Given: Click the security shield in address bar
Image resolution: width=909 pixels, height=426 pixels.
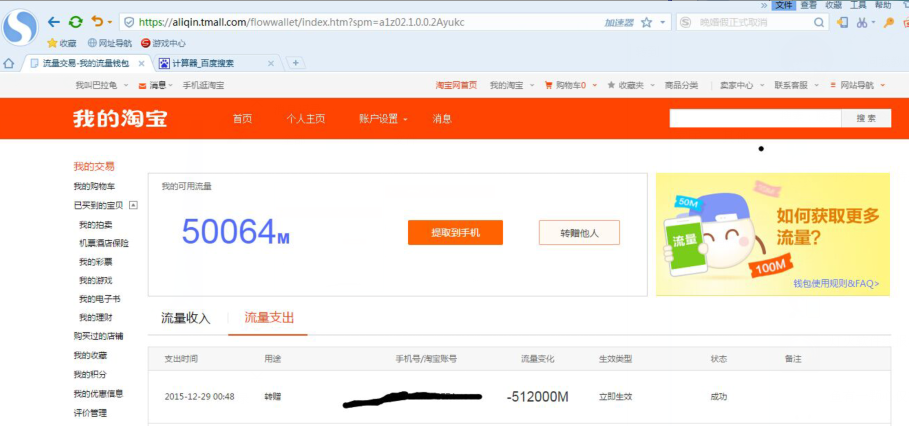Looking at the screenshot, I should (129, 23).
